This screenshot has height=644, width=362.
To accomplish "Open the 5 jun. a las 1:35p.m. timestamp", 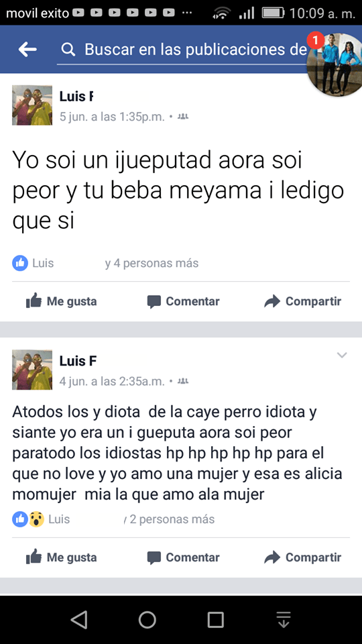I will click(112, 117).
